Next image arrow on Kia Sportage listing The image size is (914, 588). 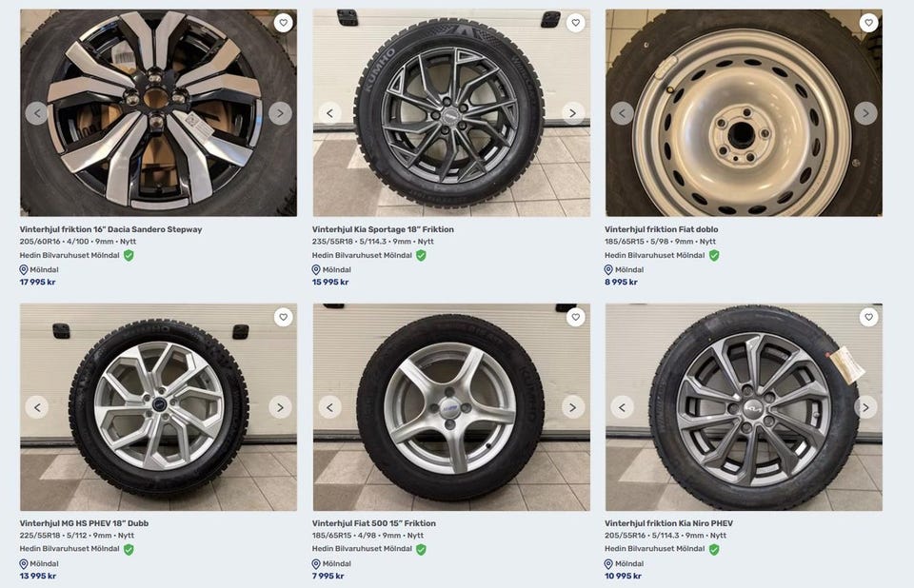572,113
